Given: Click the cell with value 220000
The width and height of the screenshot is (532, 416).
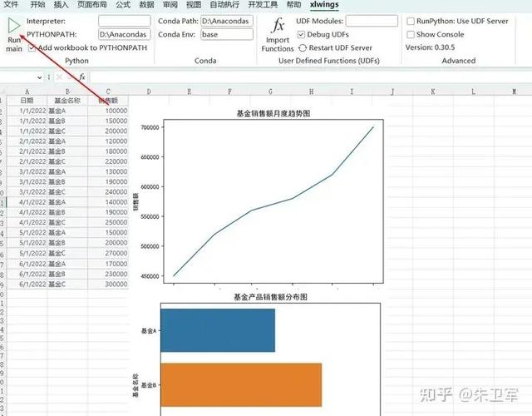Looking at the screenshot, I should click(108, 161).
